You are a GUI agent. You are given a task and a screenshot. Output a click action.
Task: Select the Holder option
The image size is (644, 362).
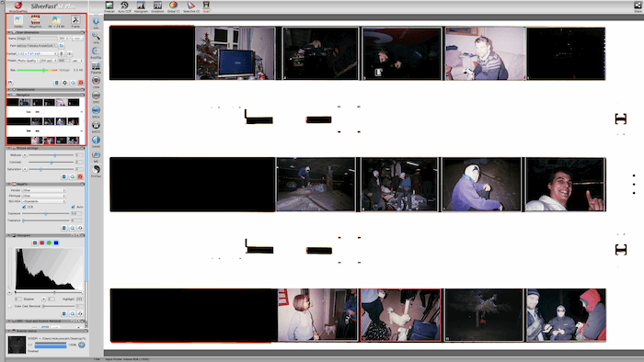click(18, 21)
